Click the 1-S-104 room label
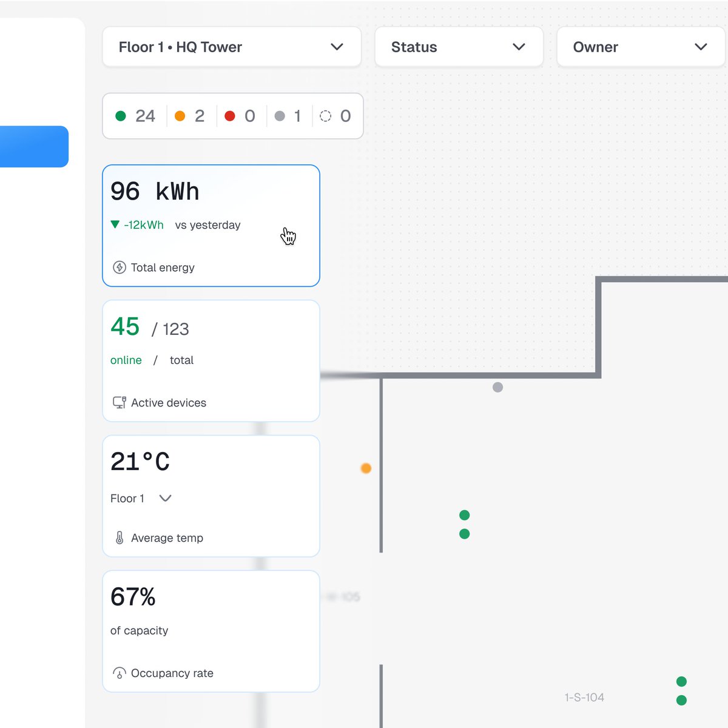The width and height of the screenshot is (728, 728). 584,698
